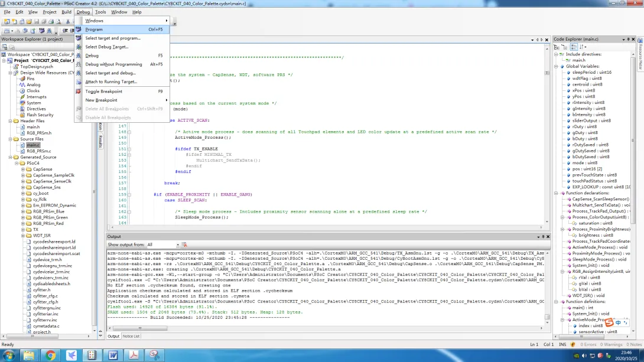This screenshot has height=362, width=644.
Task: Click Toggle Breakpoint in the Debug menu
Action: [x=103, y=92]
